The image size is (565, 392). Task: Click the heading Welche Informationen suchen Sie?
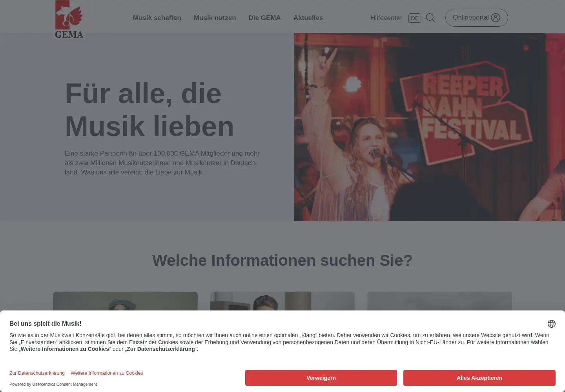(282, 260)
